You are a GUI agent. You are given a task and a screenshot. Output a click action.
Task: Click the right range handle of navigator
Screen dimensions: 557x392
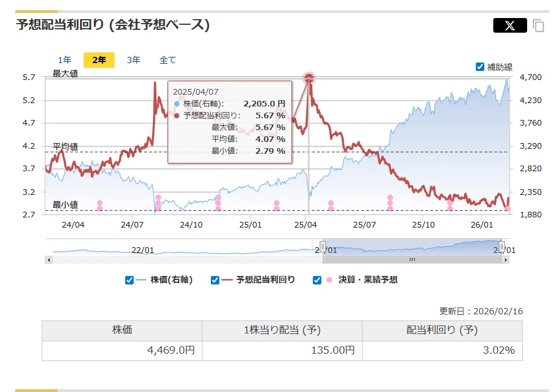click(502, 246)
